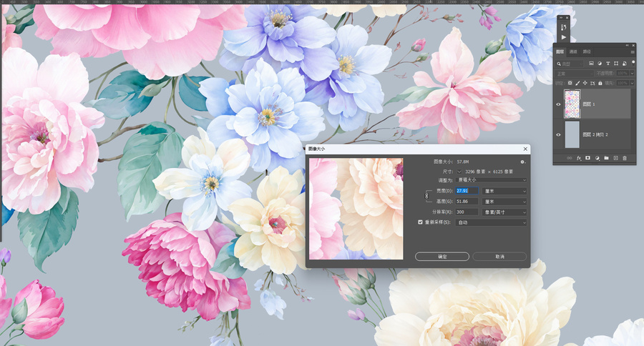Create a new layer icon
The width and height of the screenshot is (644, 346).
coord(615,158)
